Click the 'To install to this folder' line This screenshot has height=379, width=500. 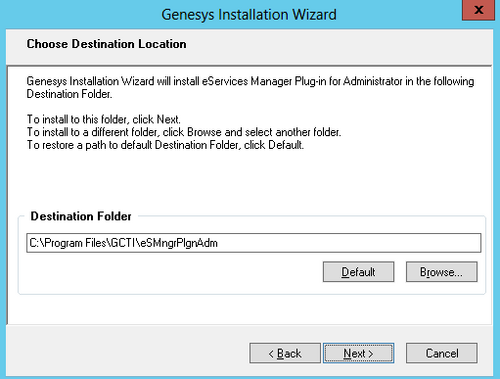(104, 119)
